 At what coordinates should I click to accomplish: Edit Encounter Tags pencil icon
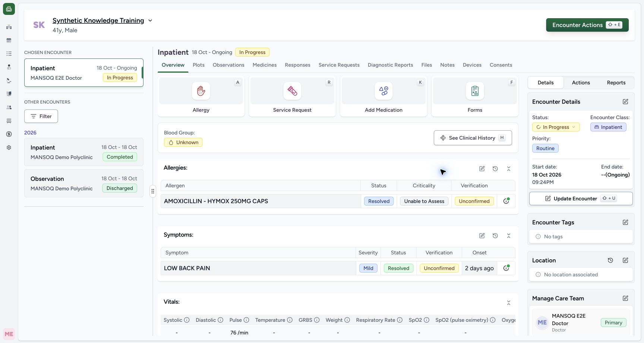[x=625, y=222]
